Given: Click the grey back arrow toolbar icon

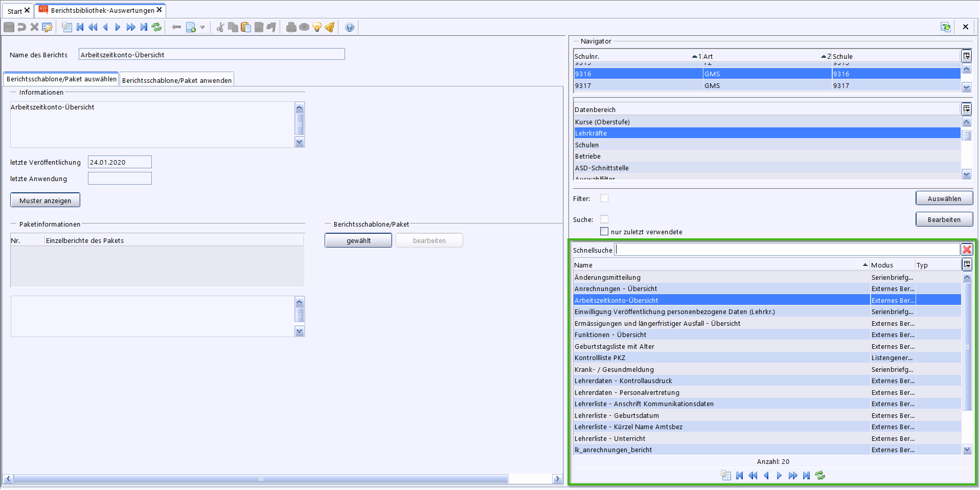Looking at the screenshot, I should click(x=176, y=27).
